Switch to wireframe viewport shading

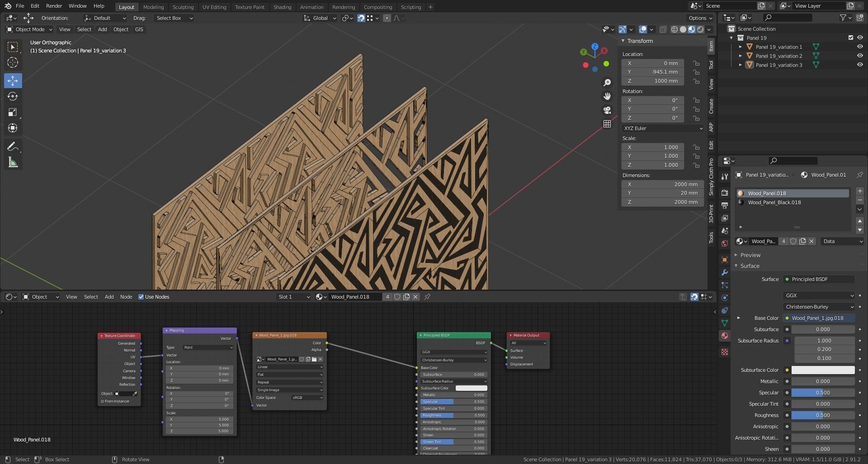click(x=675, y=29)
